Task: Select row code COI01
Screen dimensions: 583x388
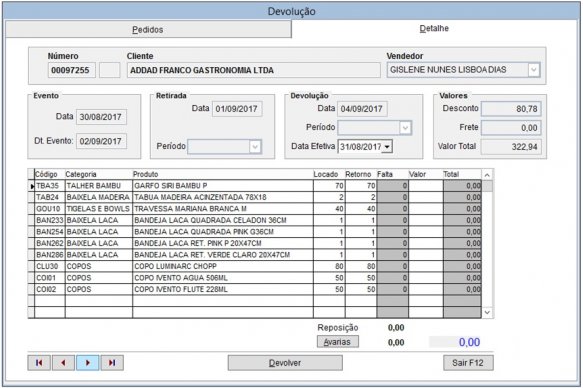Action: [50, 278]
